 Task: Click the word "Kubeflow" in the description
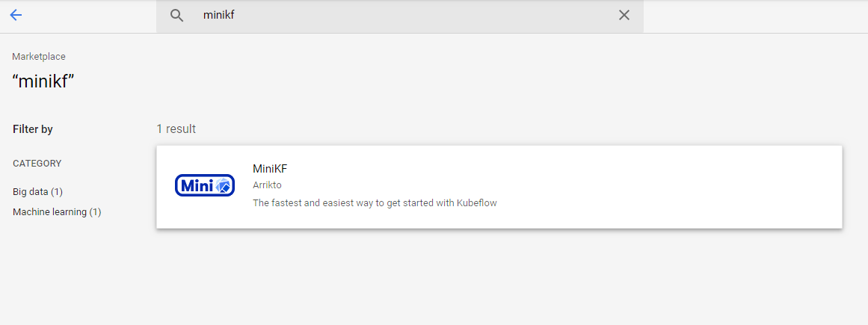click(476, 202)
